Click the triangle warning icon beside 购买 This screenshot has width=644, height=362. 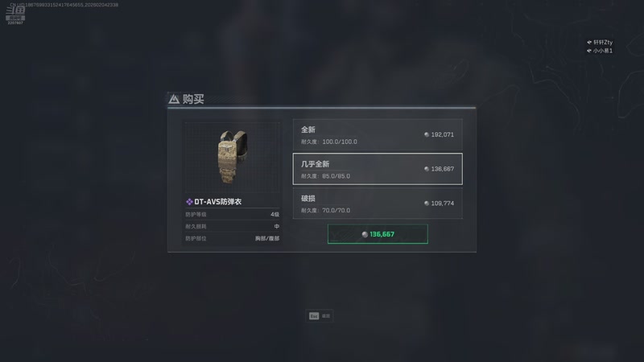pos(174,99)
